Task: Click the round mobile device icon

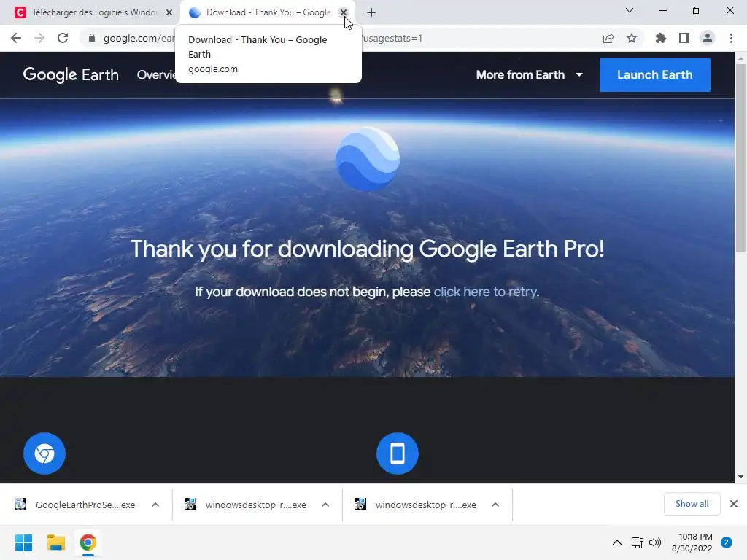Action: click(x=398, y=454)
